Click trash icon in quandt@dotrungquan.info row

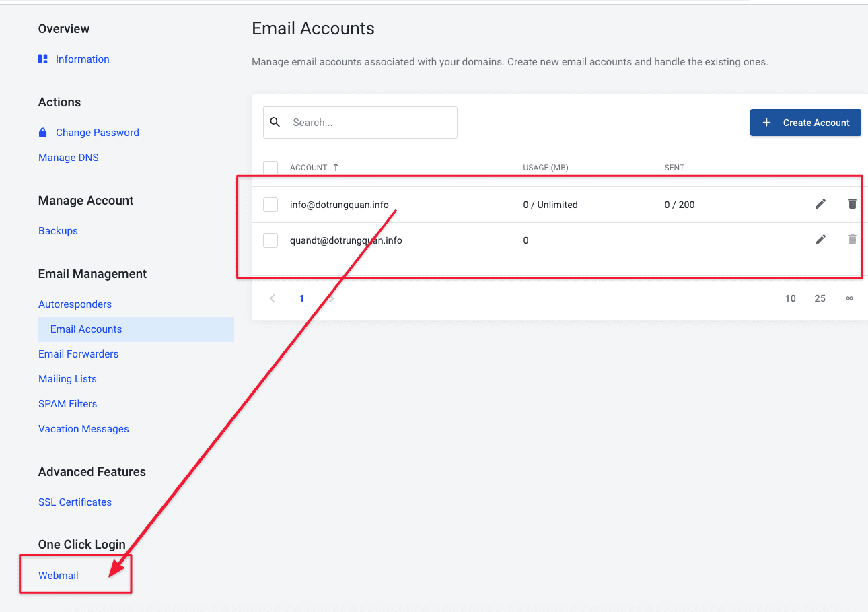tap(852, 240)
